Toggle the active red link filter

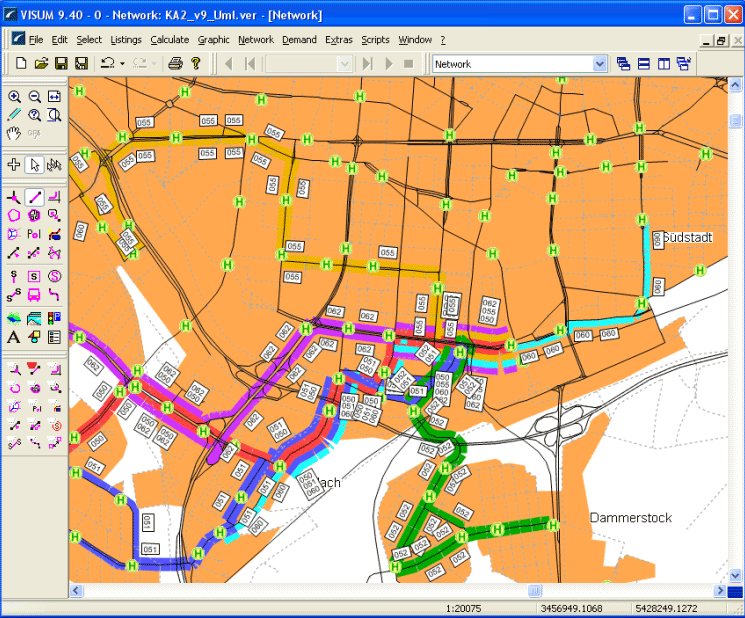pyautogui.click(x=34, y=369)
